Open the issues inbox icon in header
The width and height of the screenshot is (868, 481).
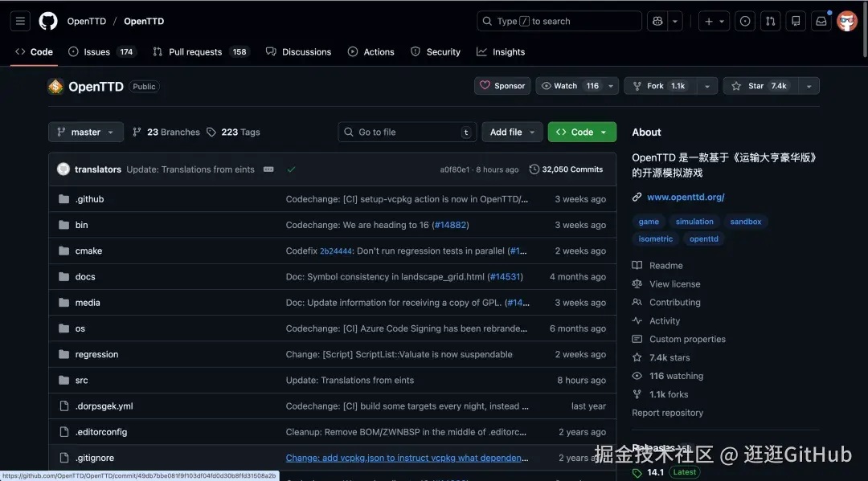[744, 21]
